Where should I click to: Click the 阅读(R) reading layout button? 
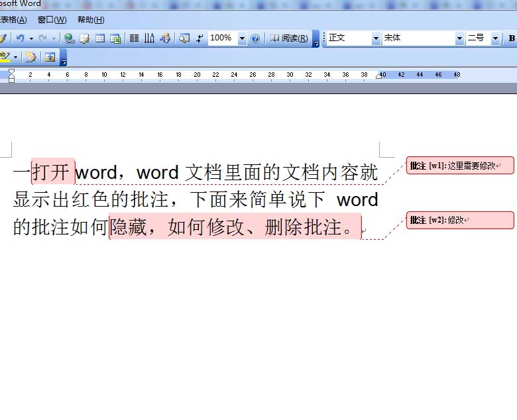click(289, 38)
